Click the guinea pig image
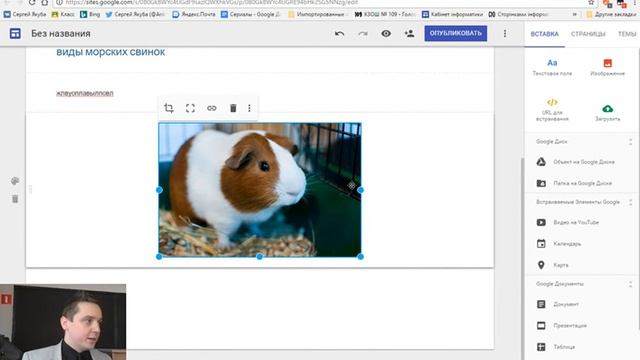This screenshot has height=360, width=640. click(260, 190)
